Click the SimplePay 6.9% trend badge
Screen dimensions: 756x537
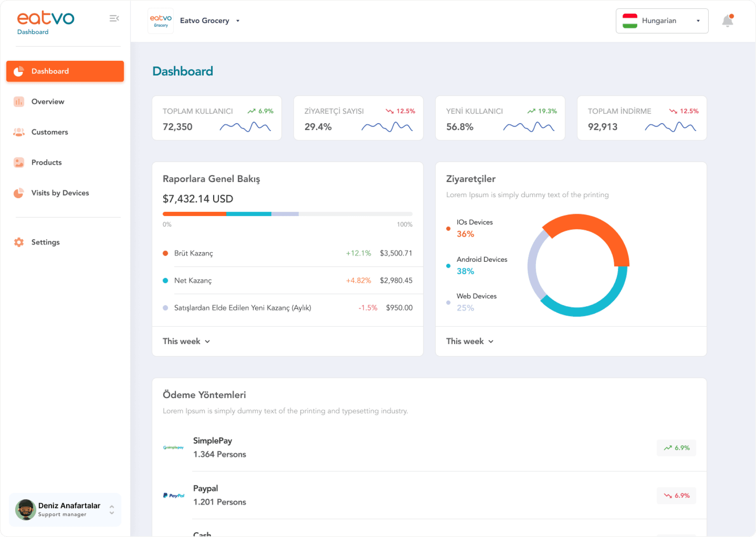coord(676,448)
